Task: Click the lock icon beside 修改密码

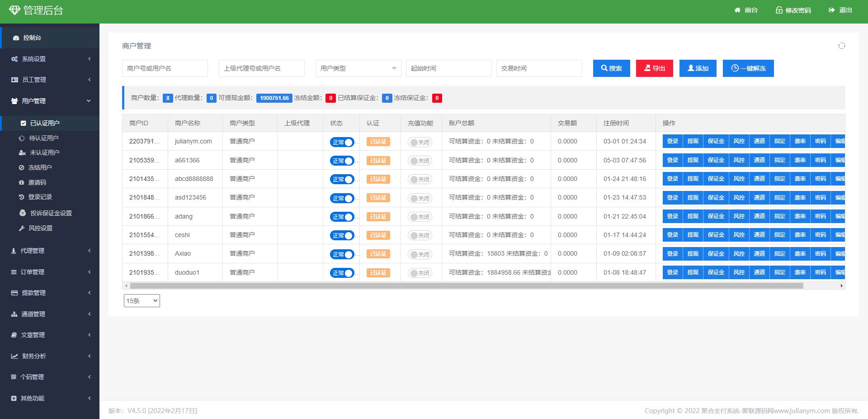Action: coord(779,10)
